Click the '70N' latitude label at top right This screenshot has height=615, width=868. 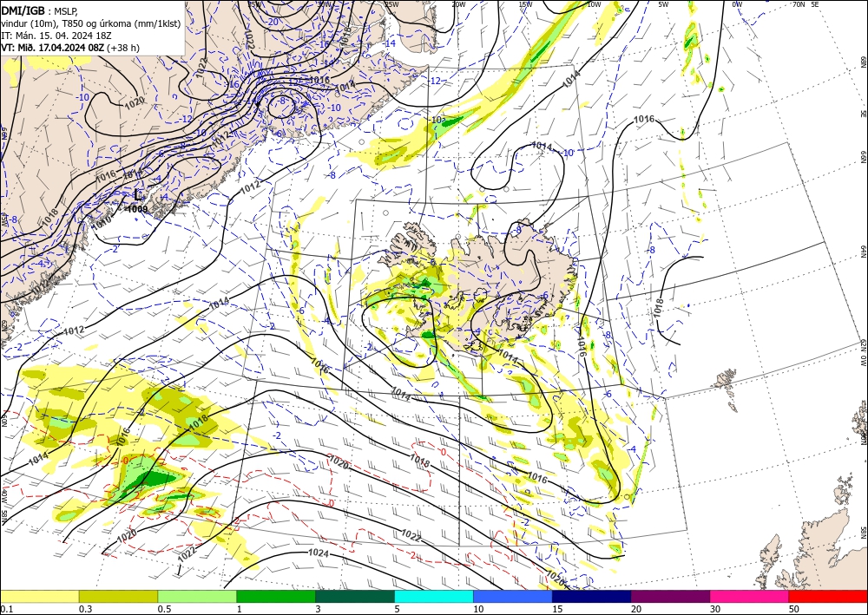click(799, 4)
